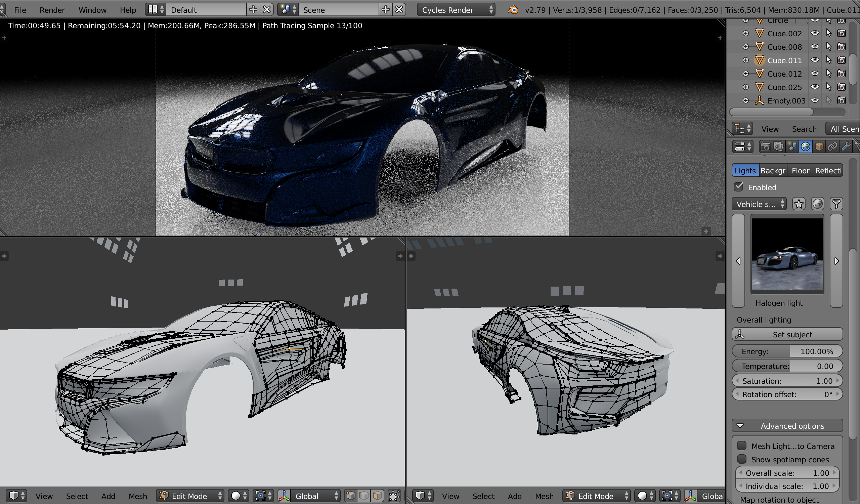Open the Modifiers wrench tab
Viewport: 860px width, 504px height.
pyautogui.click(x=846, y=147)
